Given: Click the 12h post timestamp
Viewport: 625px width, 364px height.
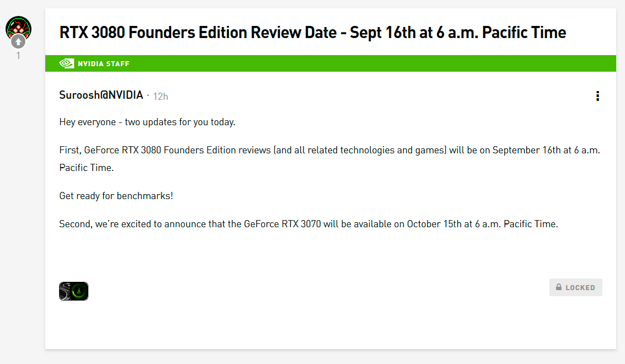Looking at the screenshot, I should click(161, 97).
